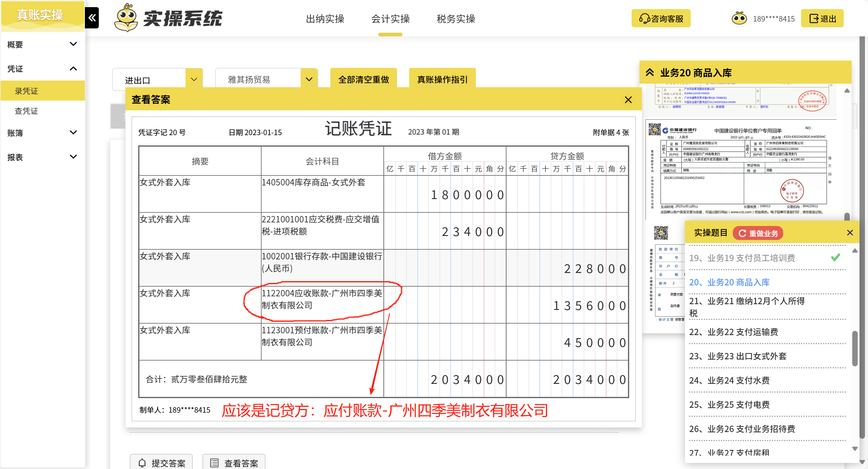Open task 22 支付运输费
This screenshot has width=868, height=469.
[x=733, y=332]
